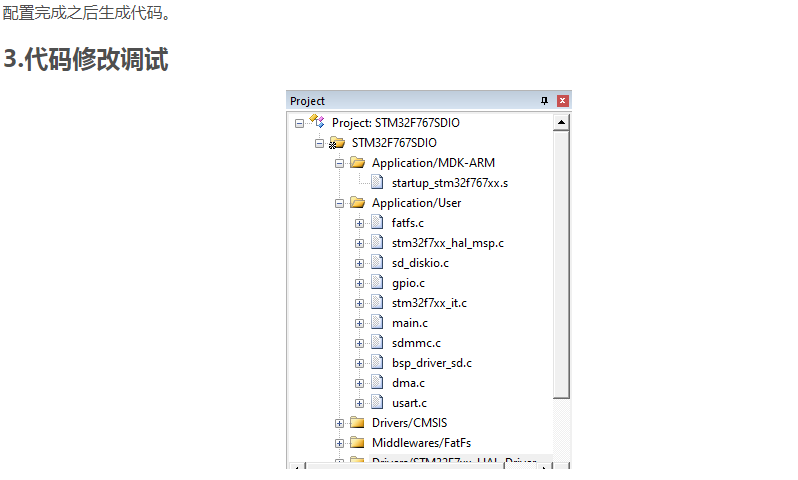Click the sdmmc.c file icon

coord(377,342)
